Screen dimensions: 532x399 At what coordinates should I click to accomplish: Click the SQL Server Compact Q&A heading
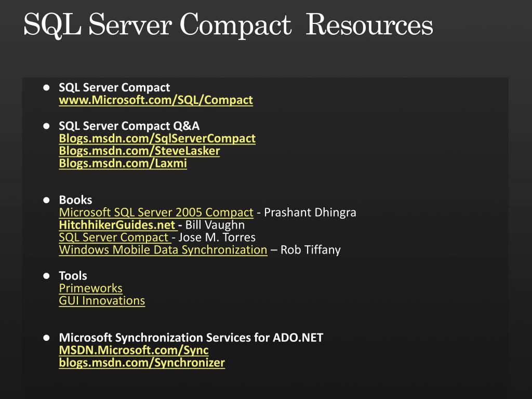129,126
